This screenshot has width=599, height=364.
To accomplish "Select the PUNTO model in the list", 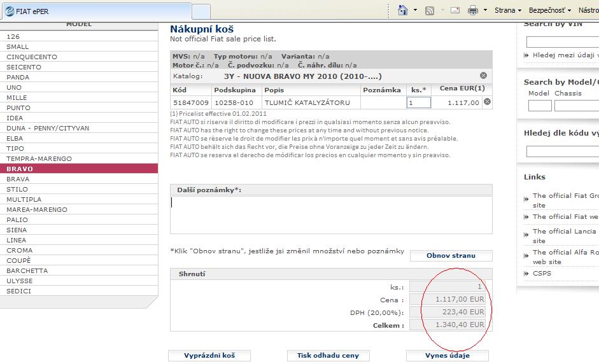I will 18,108.
